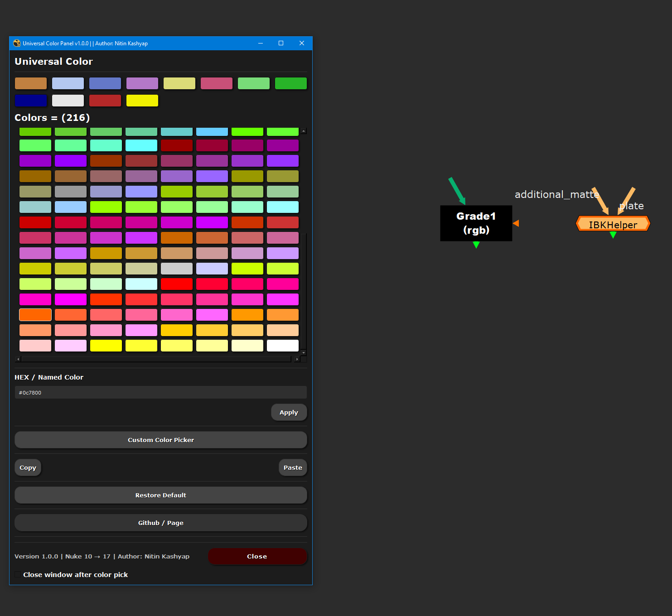Screen dimensions: 672x616
Task: Choose the yellow swatch in preset row
Action: pyautogui.click(x=142, y=101)
